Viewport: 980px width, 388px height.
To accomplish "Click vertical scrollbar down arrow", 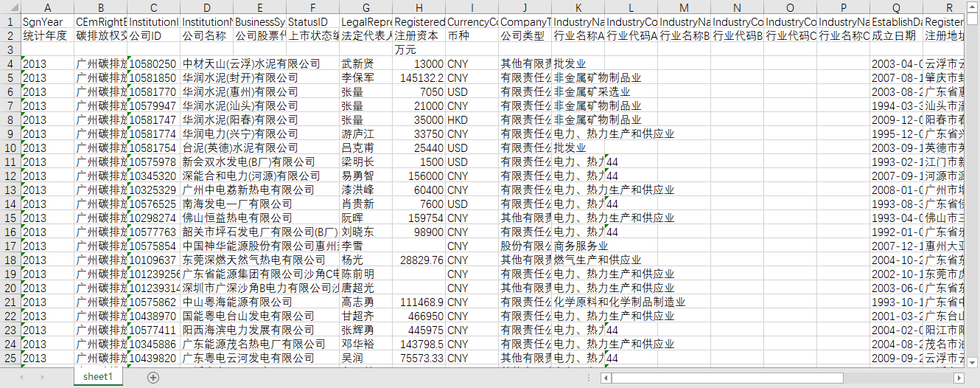I will click(x=973, y=361).
